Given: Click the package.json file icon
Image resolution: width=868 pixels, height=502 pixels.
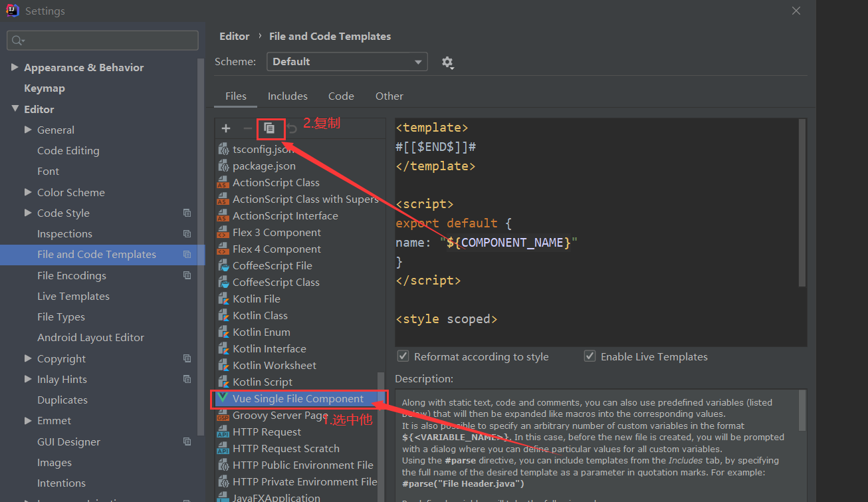Looking at the screenshot, I should tap(223, 166).
